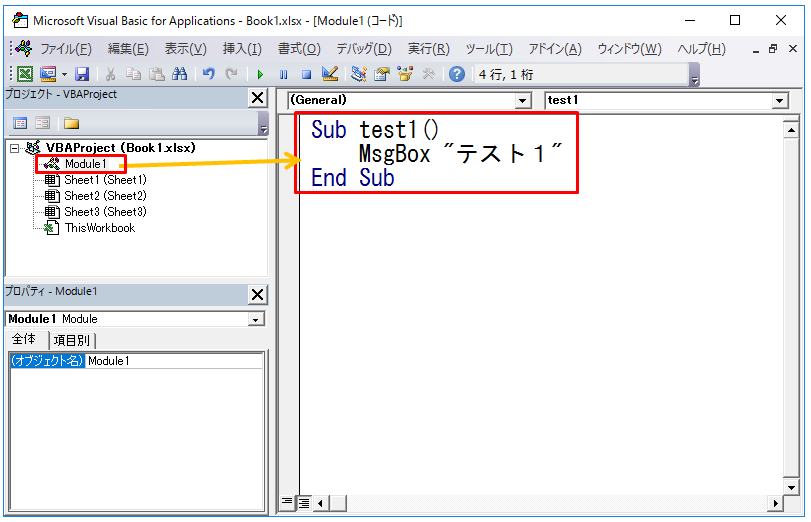Click the Insert UserForm toolbar icon
Screen dimensions: 811x522
[48, 74]
